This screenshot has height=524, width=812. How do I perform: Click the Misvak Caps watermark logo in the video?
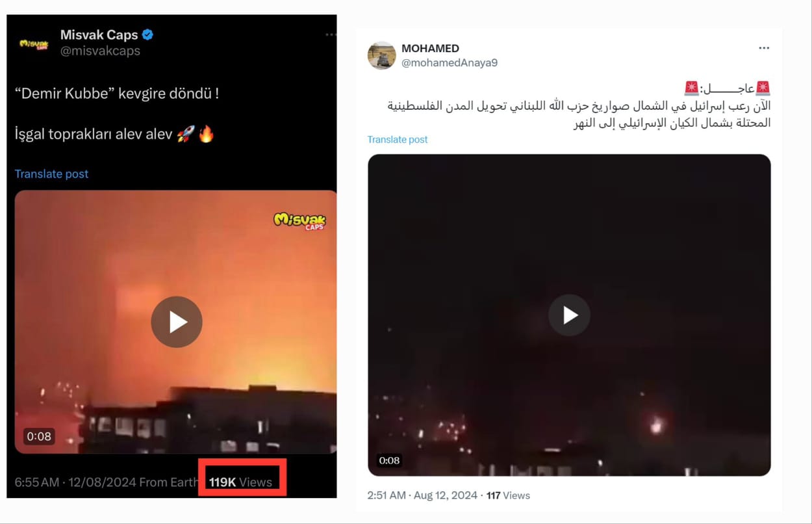[x=299, y=220]
